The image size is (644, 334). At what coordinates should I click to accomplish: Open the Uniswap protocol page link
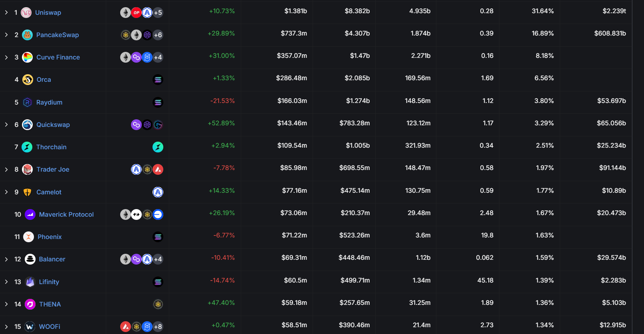tap(48, 12)
